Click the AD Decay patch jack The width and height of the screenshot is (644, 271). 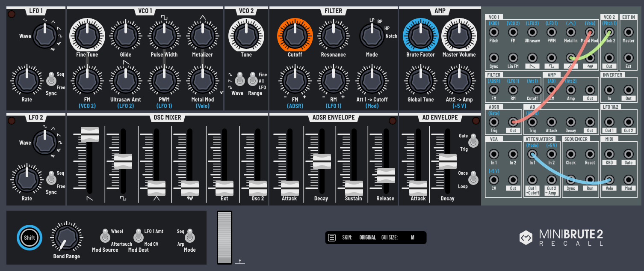click(571, 122)
